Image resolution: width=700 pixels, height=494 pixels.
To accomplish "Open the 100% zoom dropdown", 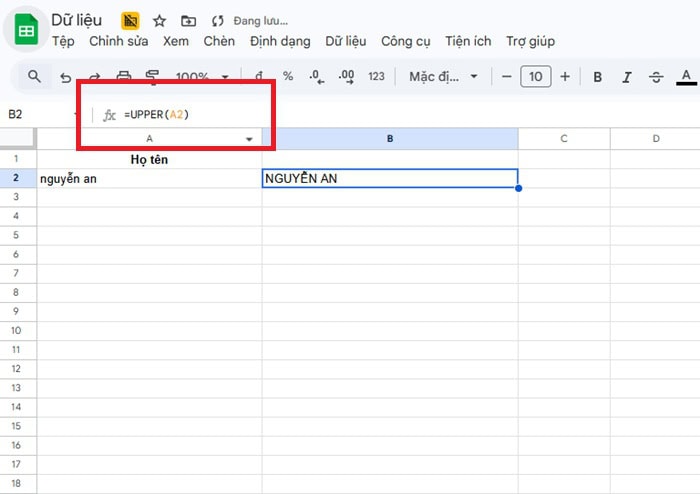I will click(202, 77).
